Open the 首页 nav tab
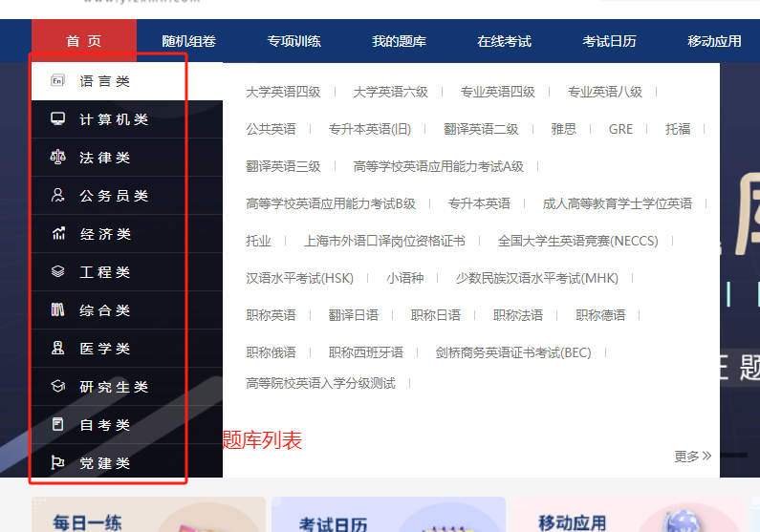Screen dimensions: 760x532 [x=84, y=41]
